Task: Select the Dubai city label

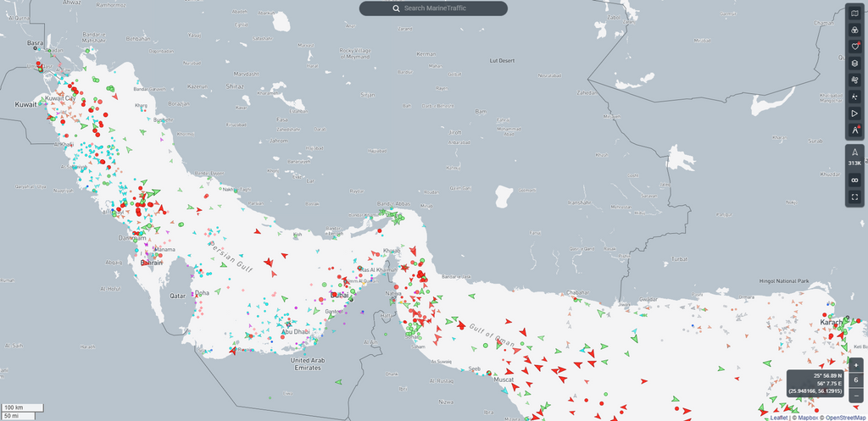Action: click(x=338, y=296)
